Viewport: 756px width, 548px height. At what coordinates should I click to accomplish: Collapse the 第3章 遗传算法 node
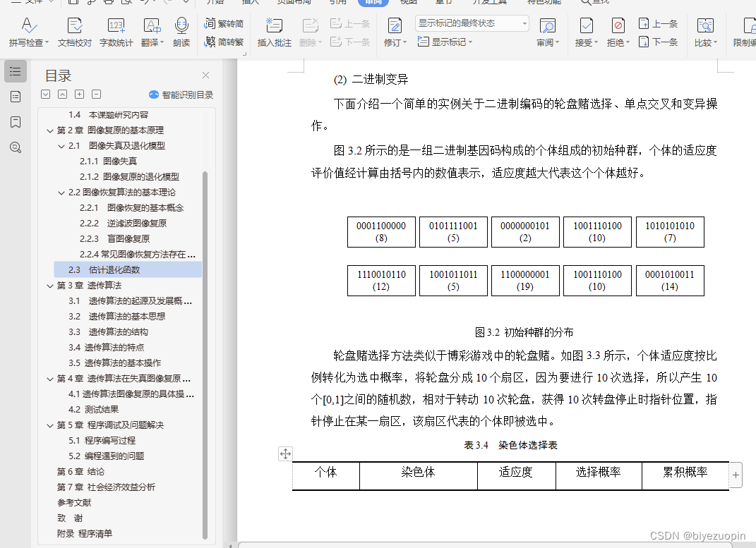49,286
